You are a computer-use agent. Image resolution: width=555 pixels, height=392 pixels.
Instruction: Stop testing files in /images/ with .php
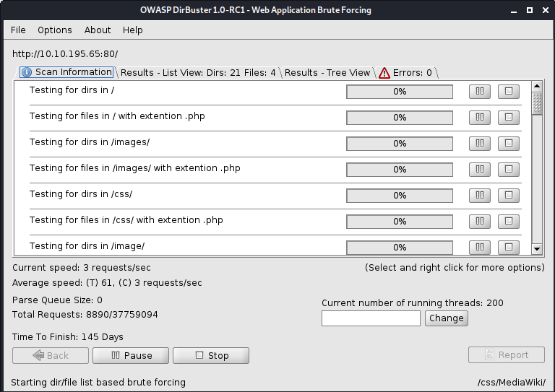point(509,170)
